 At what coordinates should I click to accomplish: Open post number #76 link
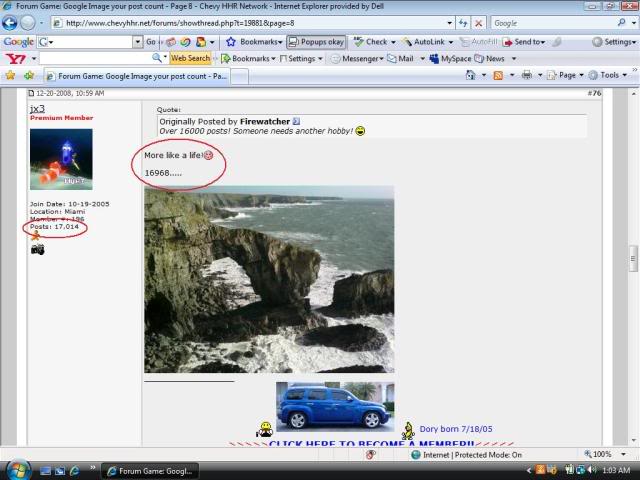(x=594, y=93)
